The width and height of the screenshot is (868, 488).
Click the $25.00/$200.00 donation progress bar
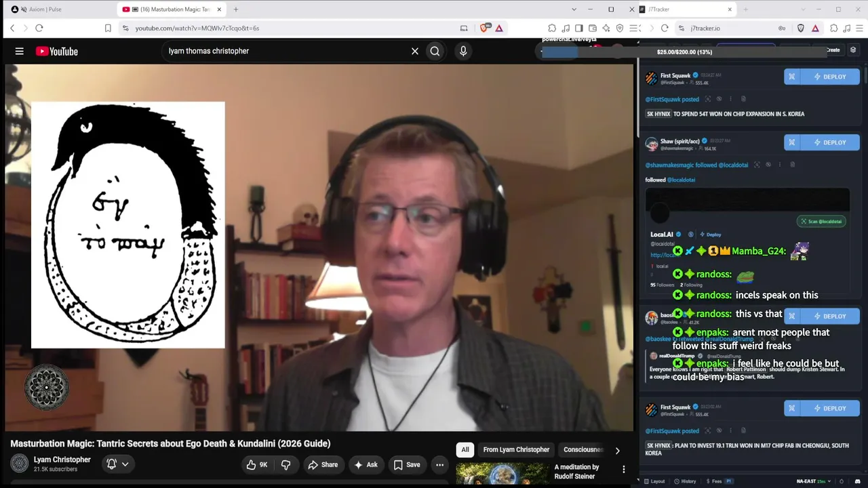pyautogui.click(x=684, y=52)
